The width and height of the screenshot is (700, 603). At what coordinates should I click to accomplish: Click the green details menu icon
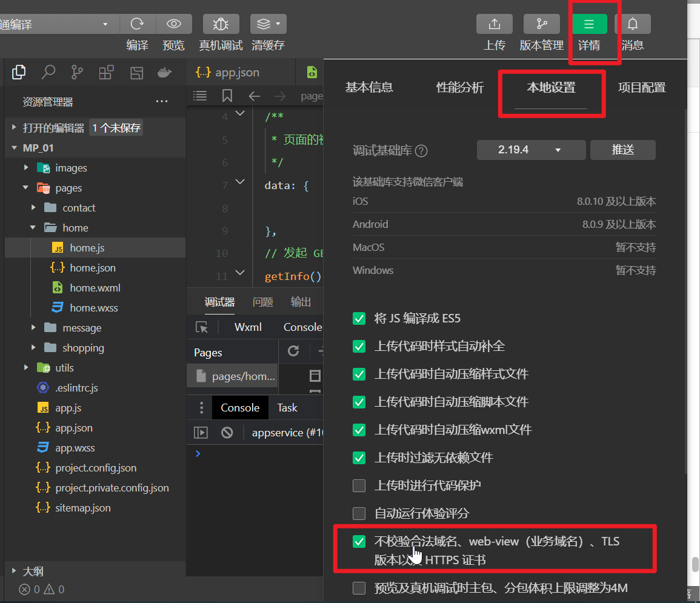click(589, 24)
